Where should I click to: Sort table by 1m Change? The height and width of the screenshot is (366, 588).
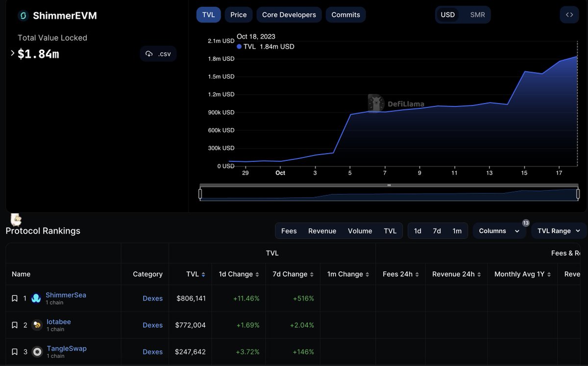coord(348,274)
